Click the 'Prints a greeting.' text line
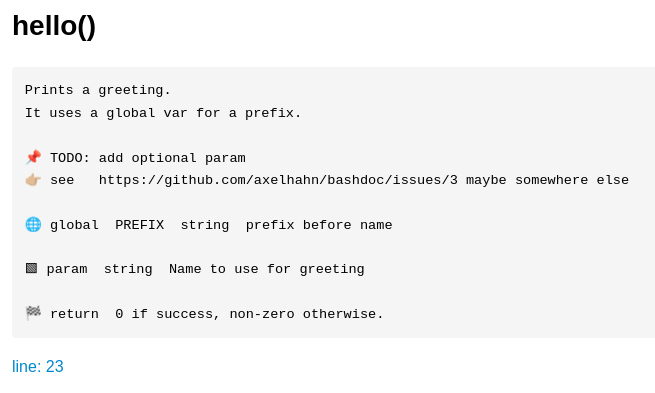This screenshot has width=655, height=393. [x=98, y=90]
